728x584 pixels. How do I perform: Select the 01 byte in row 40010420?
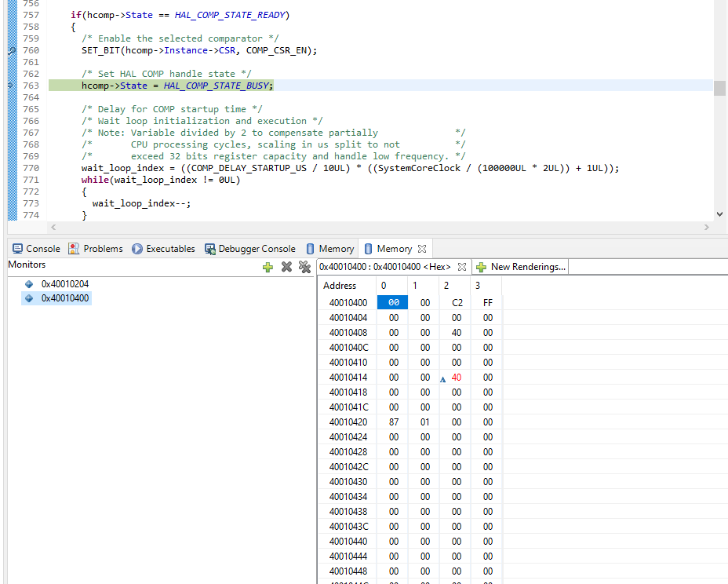click(425, 422)
